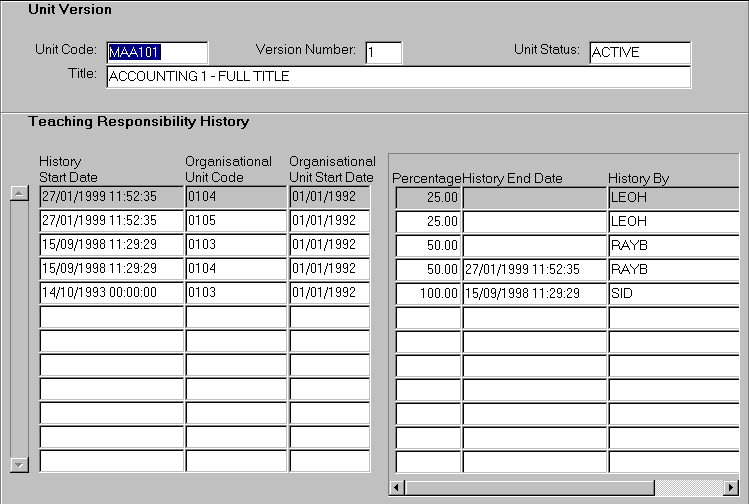The width and height of the screenshot is (749, 504).
Task: Select History End Date 27/01/1999 11:52:35
Action: [534, 270]
